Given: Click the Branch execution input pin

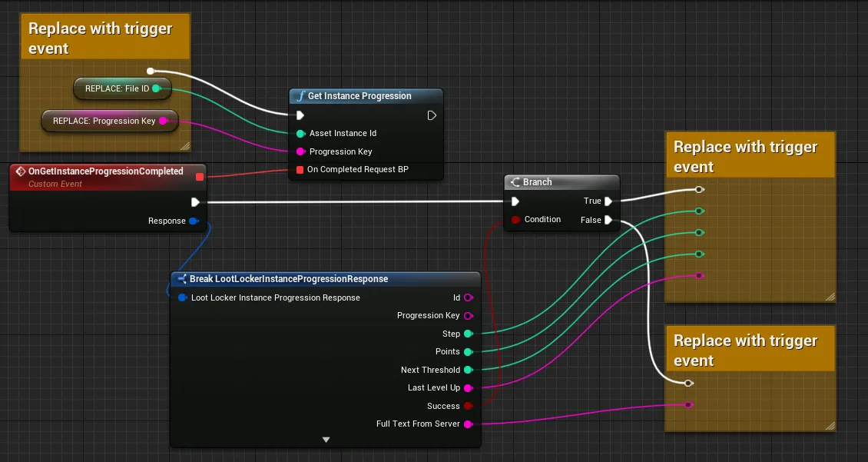Looking at the screenshot, I should point(515,201).
